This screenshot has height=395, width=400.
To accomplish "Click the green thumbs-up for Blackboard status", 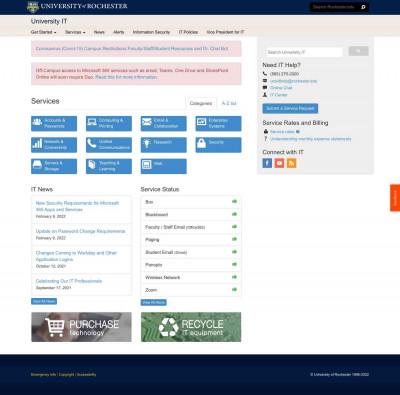I will [x=234, y=214].
